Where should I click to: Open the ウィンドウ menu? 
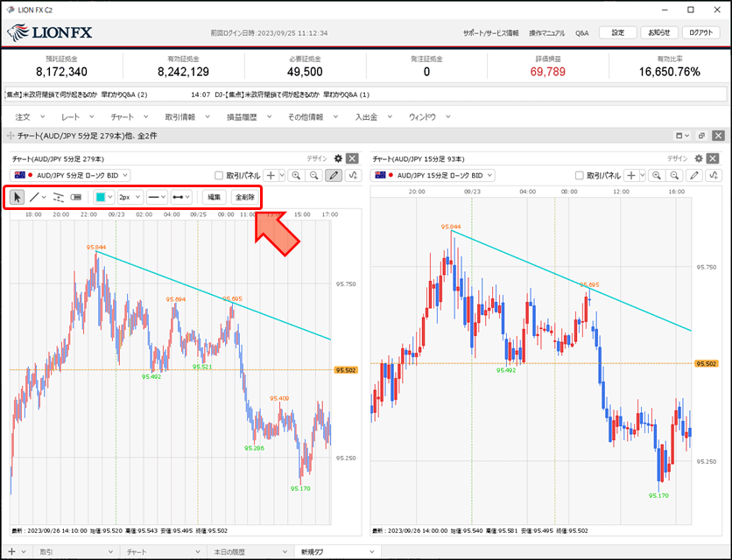(430, 116)
